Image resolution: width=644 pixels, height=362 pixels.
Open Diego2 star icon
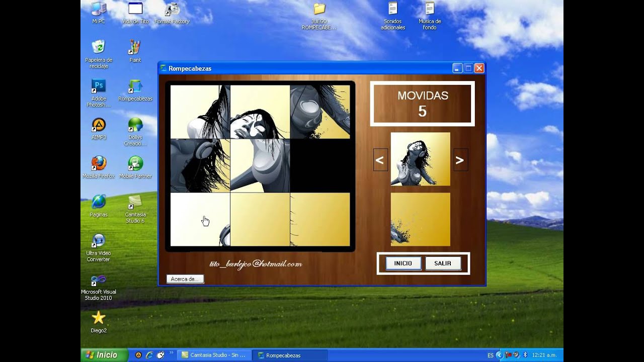pyautogui.click(x=99, y=322)
